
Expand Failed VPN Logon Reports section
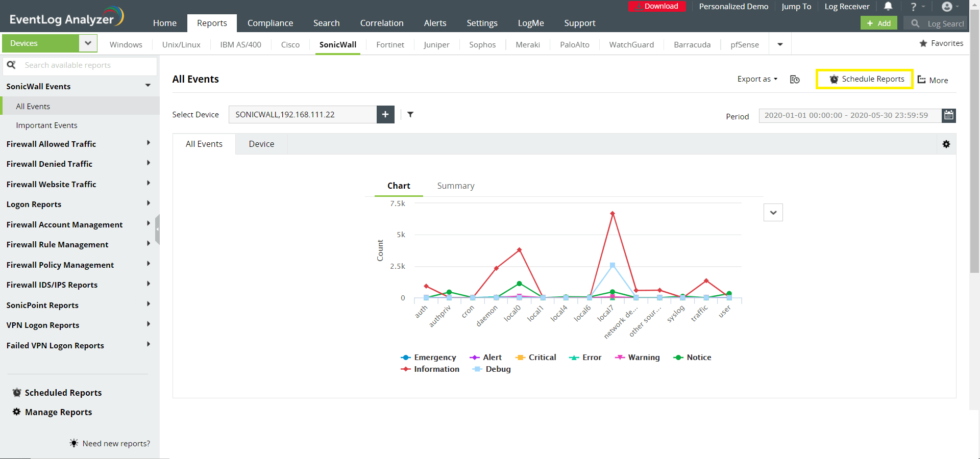[149, 345]
